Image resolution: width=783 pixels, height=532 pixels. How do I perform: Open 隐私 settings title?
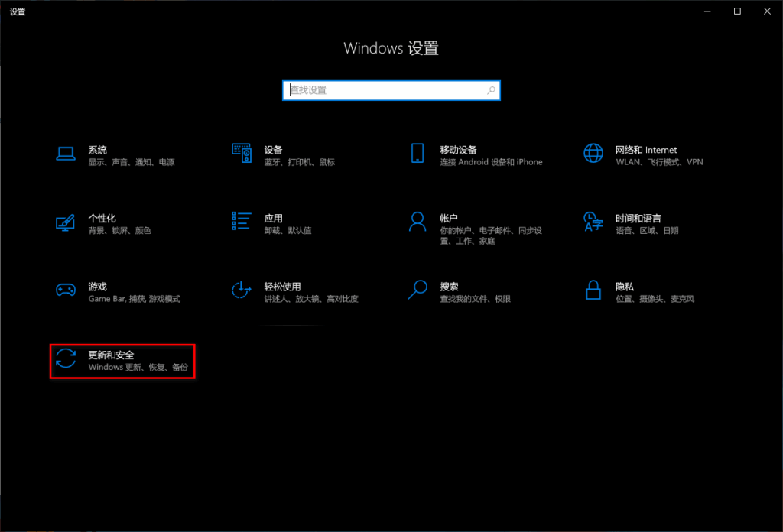click(625, 287)
